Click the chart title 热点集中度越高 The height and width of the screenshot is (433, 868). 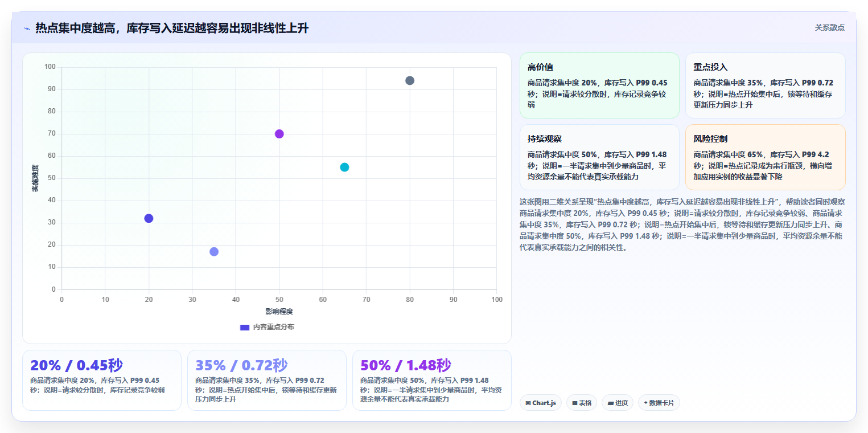tap(172, 28)
